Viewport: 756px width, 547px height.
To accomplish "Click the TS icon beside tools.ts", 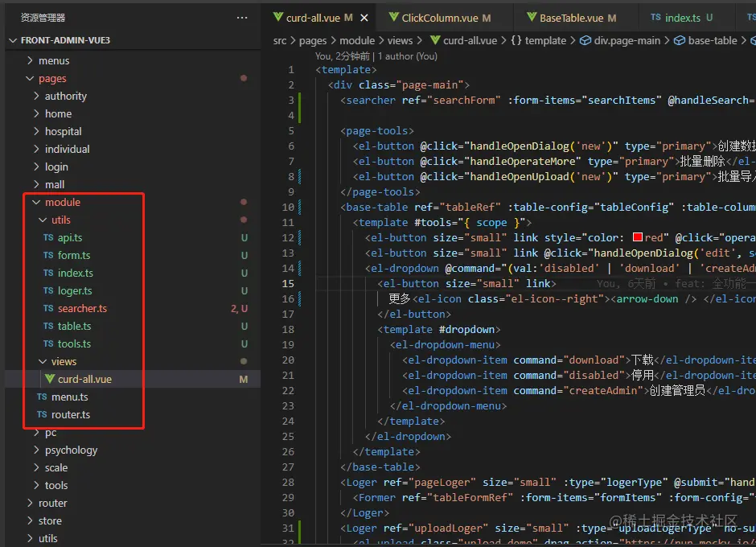I will click(48, 343).
